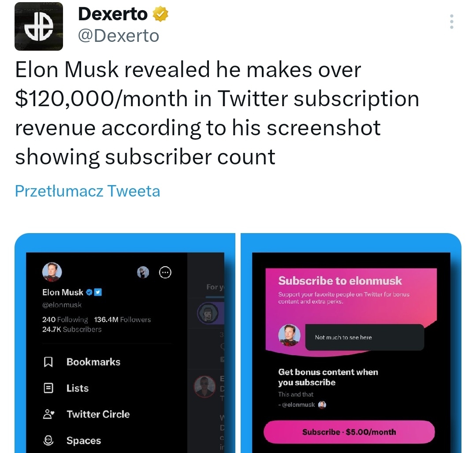This screenshot has height=453, width=476.
Task: Click the Lists icon in the side menu
Action: click(48, 388)
